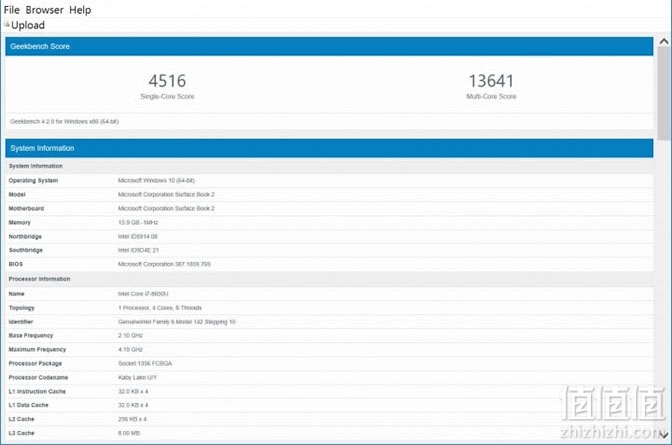
Task: Click the Identifier row label
Action: tap(21, 322)
